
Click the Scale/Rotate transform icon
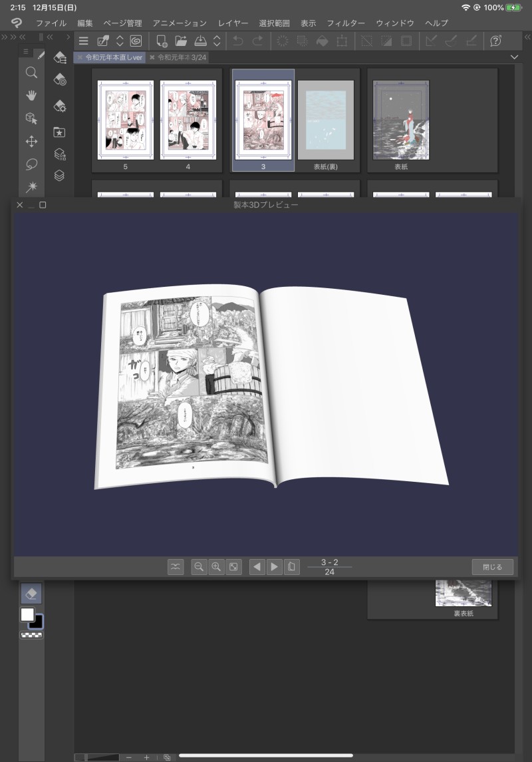coord(342,41)
